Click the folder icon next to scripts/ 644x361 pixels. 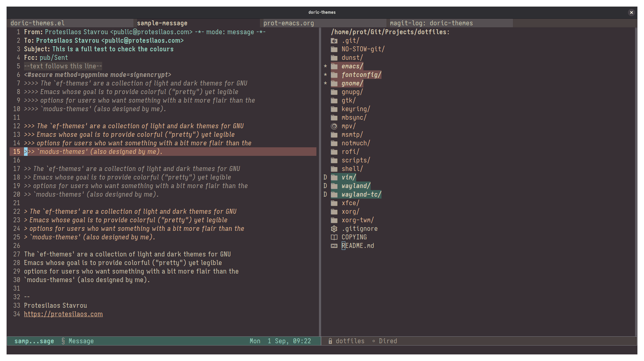(x=334, y=160)
